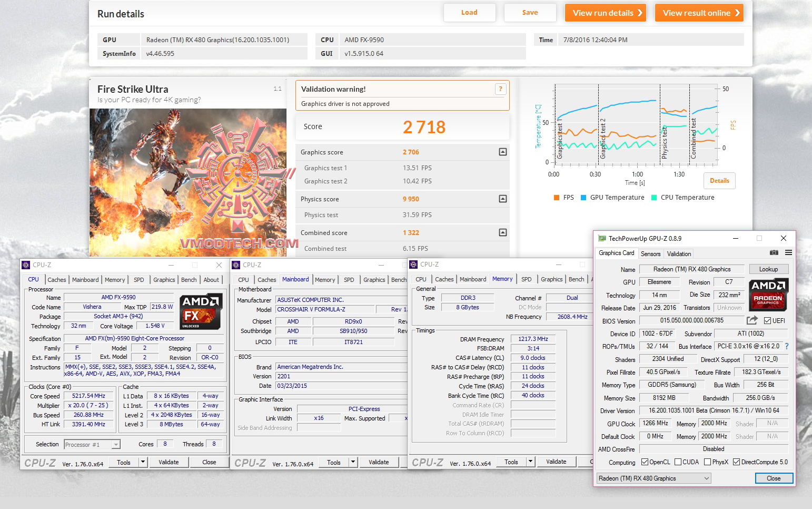Click the BIOS share/export icon in GPU-Z

pyautogui.click(x=752, y=320)
